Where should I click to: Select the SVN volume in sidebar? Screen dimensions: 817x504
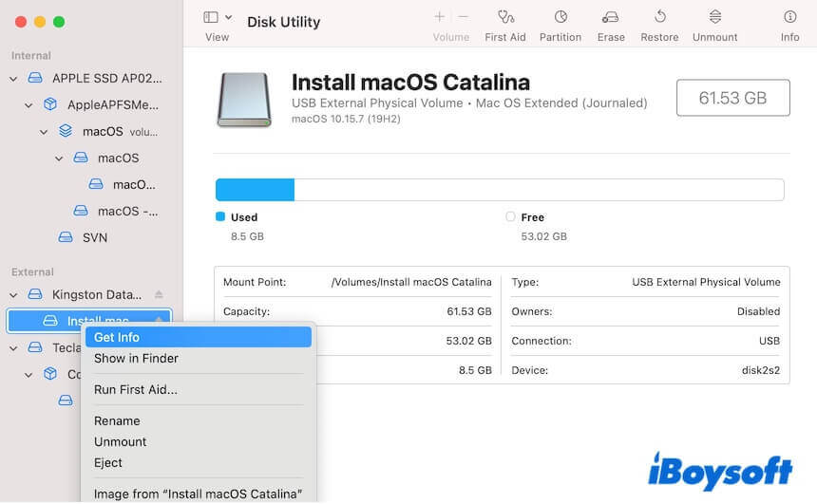[x=94, y=237]
